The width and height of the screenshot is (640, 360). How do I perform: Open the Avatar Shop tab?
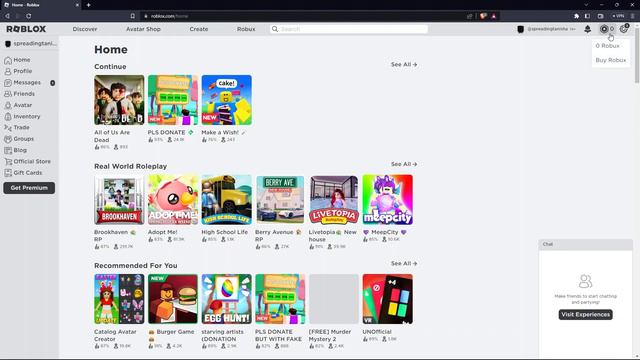pyautogui.click(x=143, y=29)
